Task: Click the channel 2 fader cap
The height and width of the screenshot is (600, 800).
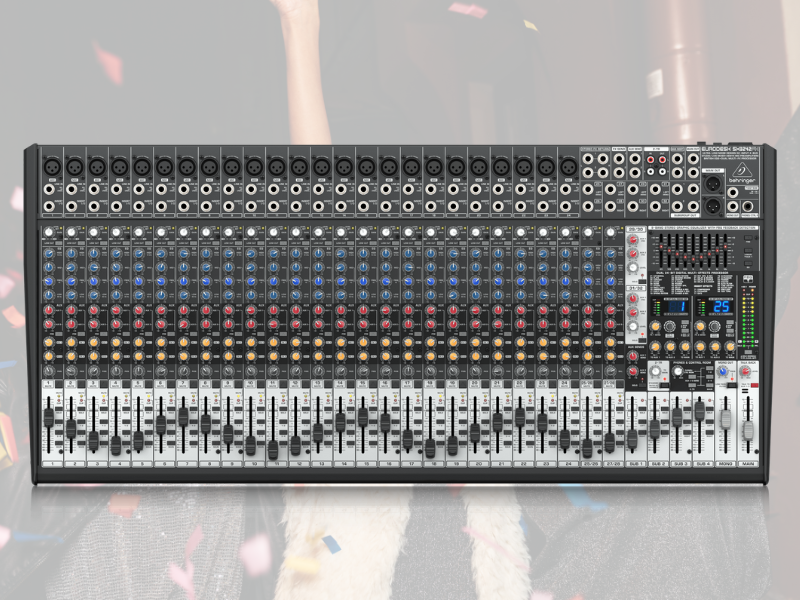Action: coord(71,429)
